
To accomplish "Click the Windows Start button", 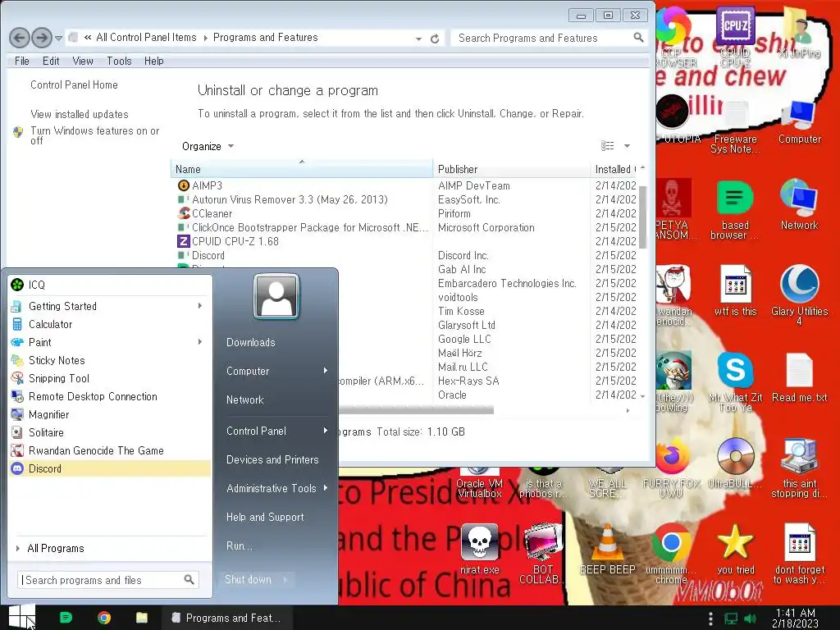I will 21,617.
